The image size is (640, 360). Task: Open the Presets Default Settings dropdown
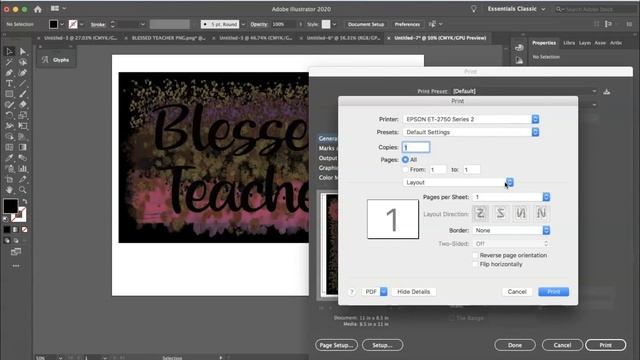(471, 132)
